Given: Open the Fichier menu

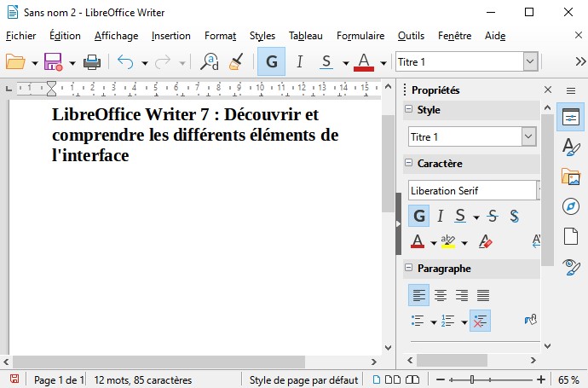Looking at the screenshot, I should point(21,36).
